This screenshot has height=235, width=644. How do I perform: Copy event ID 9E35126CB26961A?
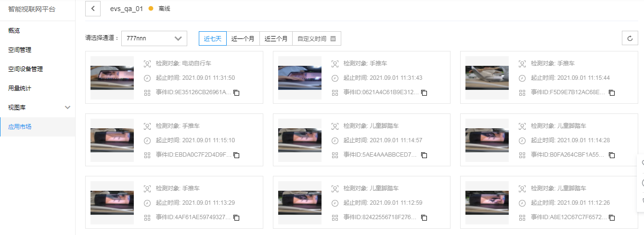pyautogui.click(x=236, y=93)
